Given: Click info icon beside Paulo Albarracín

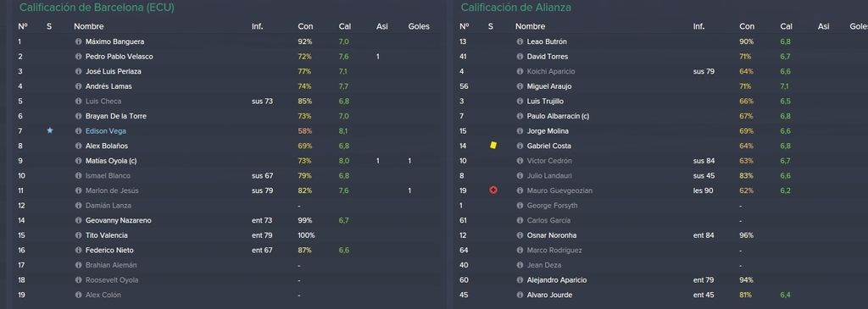Looking at the screenshot, I should coord(520,116).
